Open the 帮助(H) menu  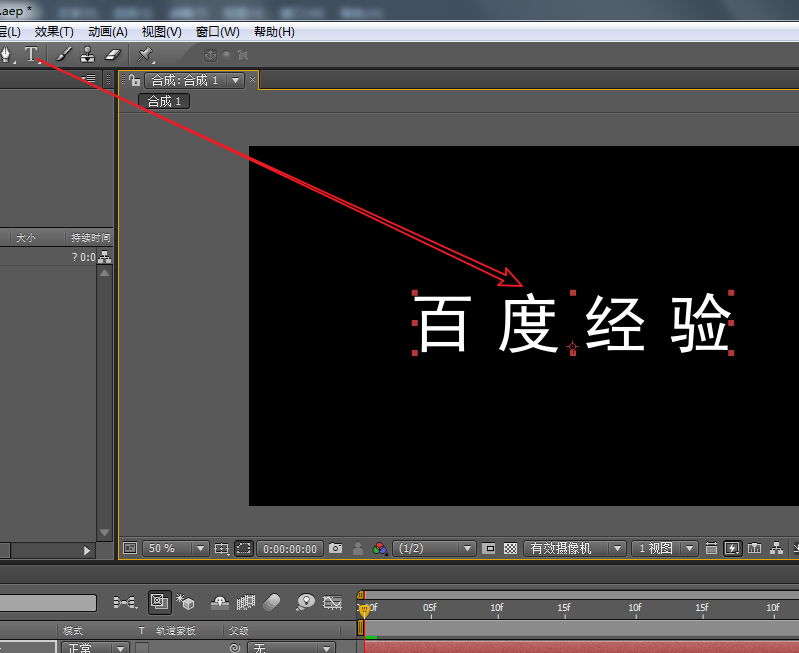(x=274, y=32)
